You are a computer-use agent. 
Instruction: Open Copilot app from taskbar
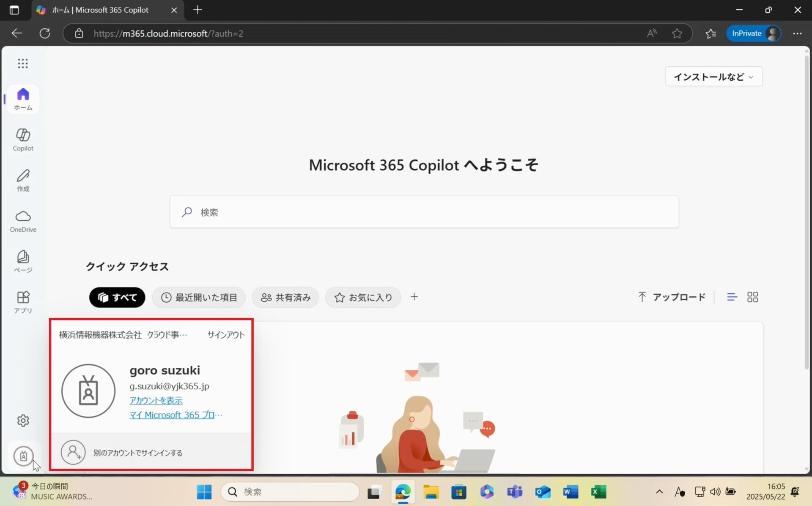click(x=487, y=492)
